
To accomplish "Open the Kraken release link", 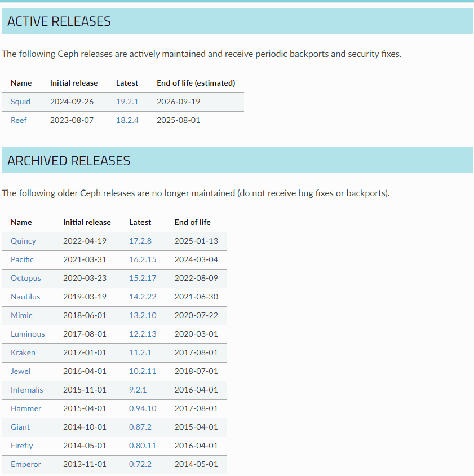I will point(23,352).
